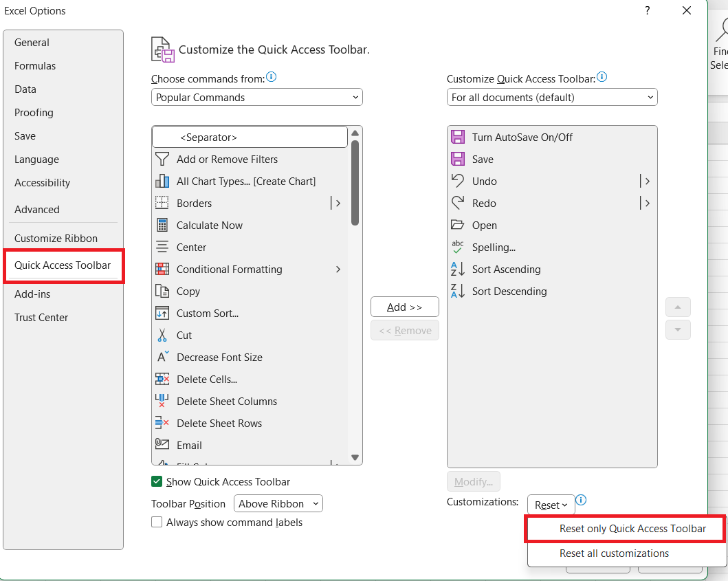This screenshot has width=728, height=581.
Task: Click the Calculate Now calculator icon
Action: point(162,226)
